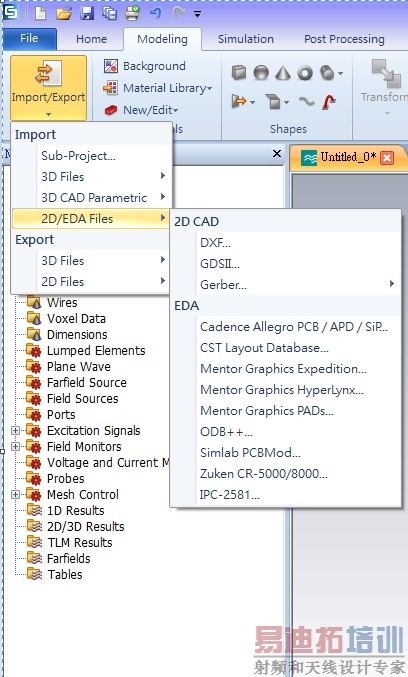Click the save icon in quick toolbar
This screenshot has height=677, width=408.
pyautogui.click(x=88, y=13)
